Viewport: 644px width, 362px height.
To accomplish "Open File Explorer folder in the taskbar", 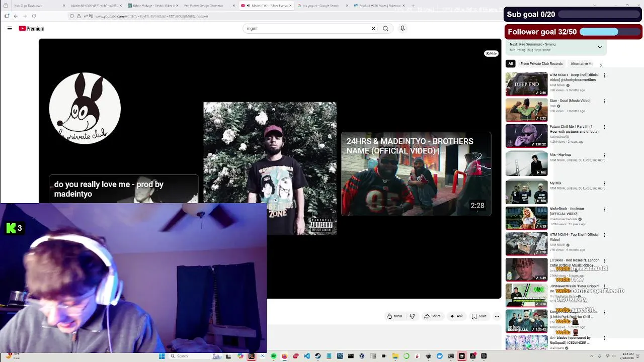I will pos(395,356).
